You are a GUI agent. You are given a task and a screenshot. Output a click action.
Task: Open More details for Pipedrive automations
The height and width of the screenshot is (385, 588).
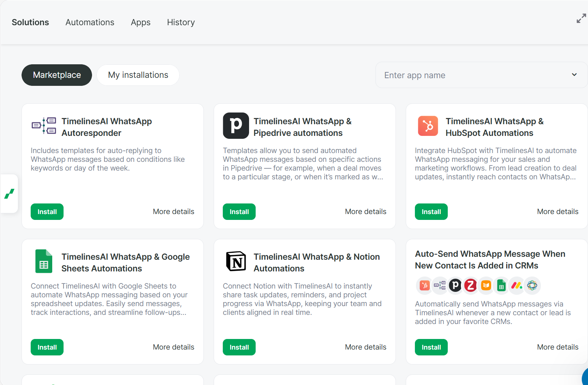366,211
